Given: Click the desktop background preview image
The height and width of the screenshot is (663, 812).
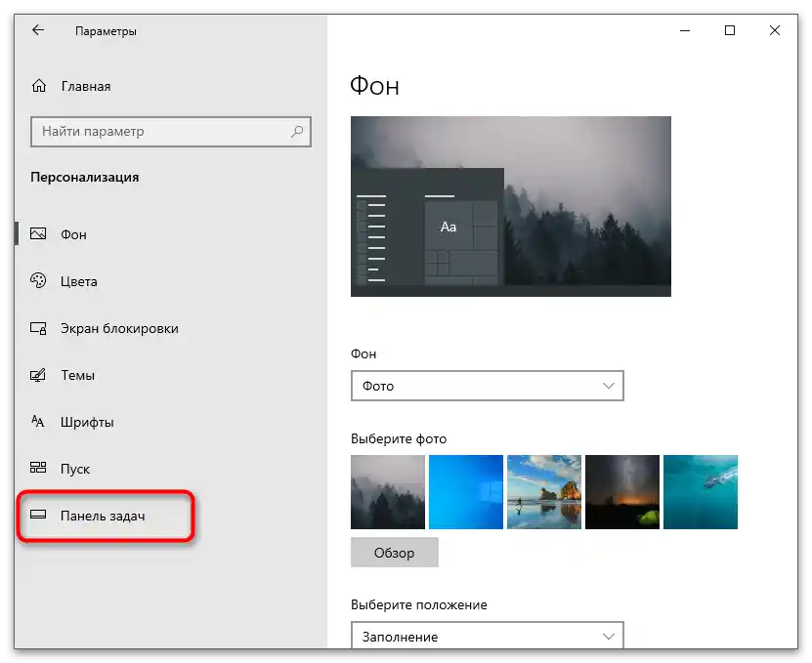Looking at the screenshot, I should 511,206.
